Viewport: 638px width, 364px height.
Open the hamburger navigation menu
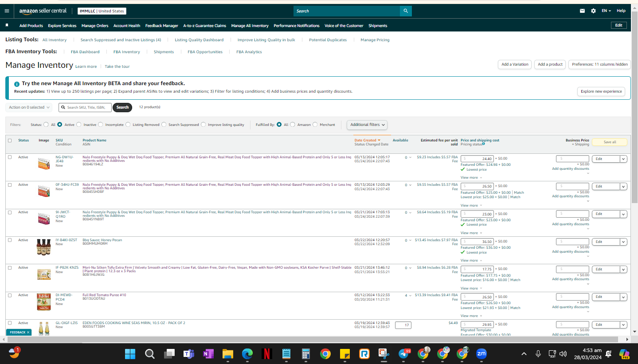coord(7,11)
